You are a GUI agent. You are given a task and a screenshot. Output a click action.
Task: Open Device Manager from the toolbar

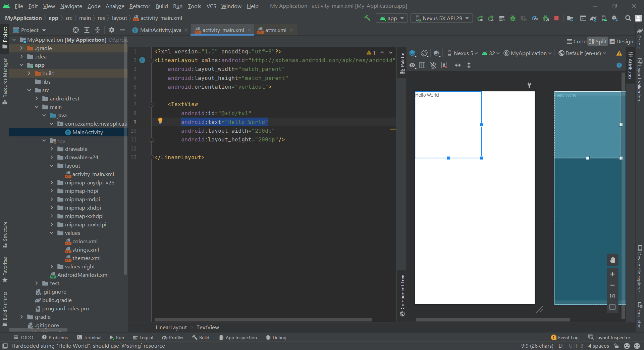tap(604, 18)
